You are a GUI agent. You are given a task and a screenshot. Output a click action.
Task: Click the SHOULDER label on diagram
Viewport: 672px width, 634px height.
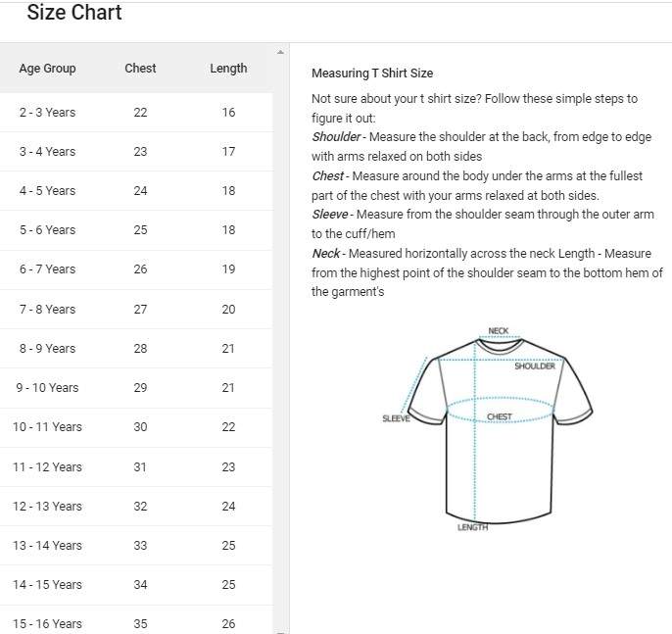point(535,366)
